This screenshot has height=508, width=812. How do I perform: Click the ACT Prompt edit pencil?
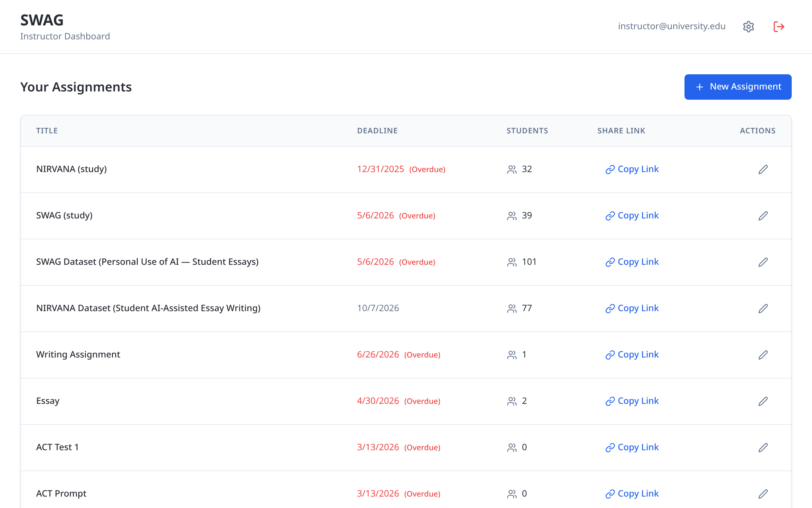(763, 494)
